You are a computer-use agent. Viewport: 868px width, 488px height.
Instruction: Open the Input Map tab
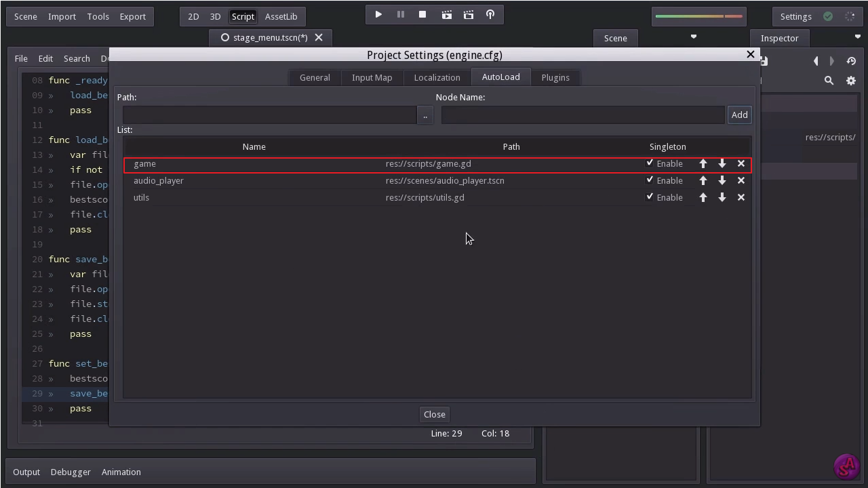[x=372, y=77]
